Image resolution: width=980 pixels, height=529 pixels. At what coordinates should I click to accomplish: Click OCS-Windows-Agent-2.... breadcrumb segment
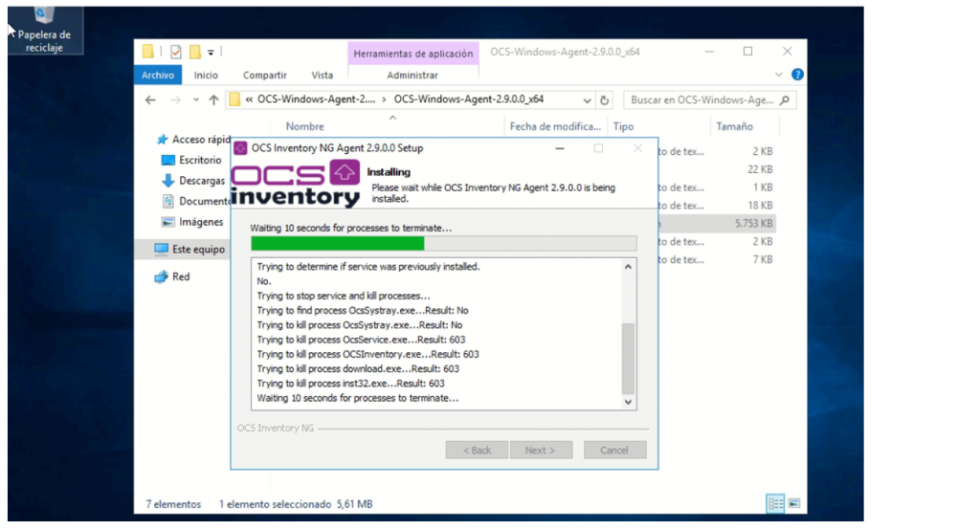[x=316, y=99]
